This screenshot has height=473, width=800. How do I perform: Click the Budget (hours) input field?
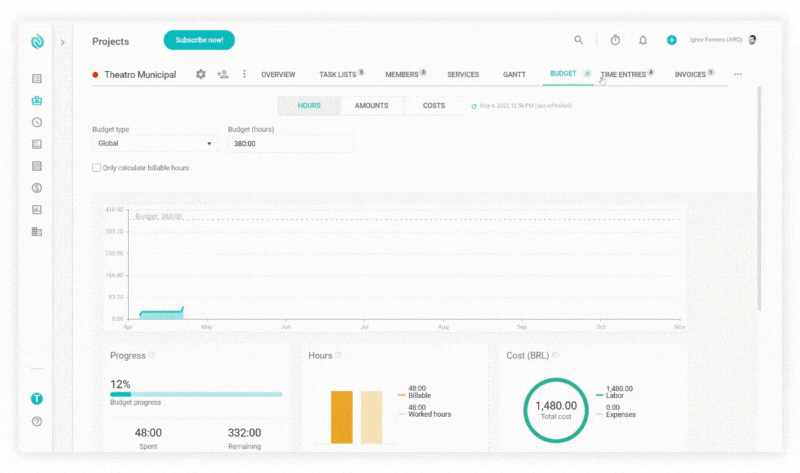290,144
